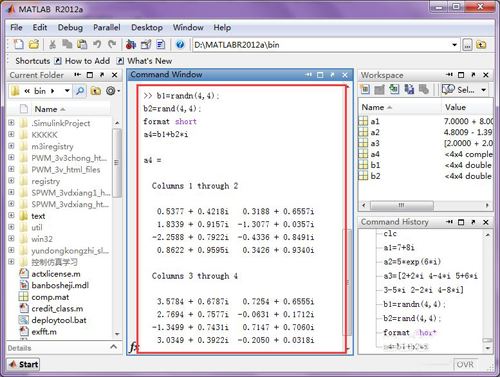Screen dimensions: 500x377
Task: Expand the .SimulinkProject folder
Action: click(11, 123)
